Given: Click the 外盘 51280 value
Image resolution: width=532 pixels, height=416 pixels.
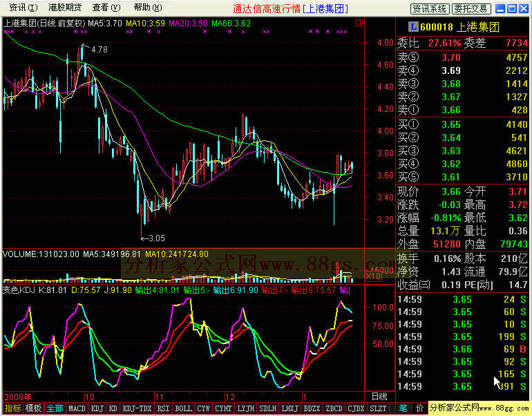Looking at the screenshot, I should coord(447,244).
